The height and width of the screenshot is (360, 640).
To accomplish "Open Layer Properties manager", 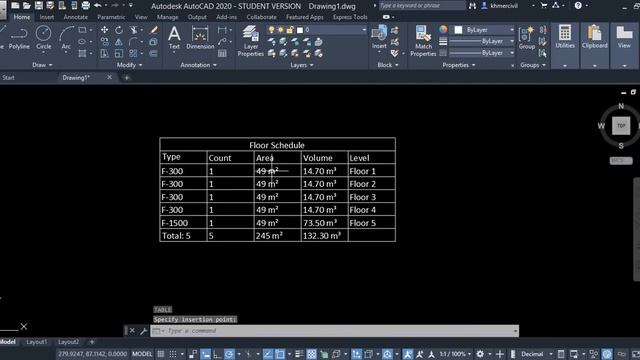I will click(251, 41).
